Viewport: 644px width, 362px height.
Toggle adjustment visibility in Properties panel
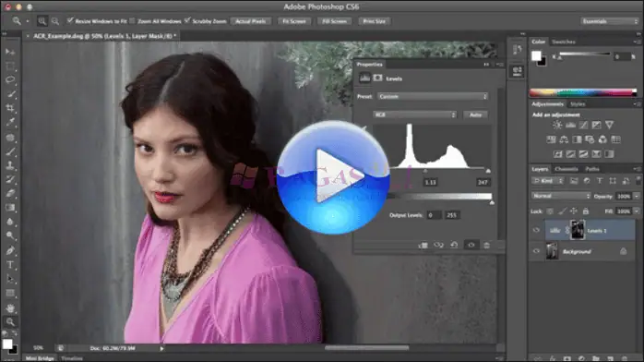[x=471, y=245]
